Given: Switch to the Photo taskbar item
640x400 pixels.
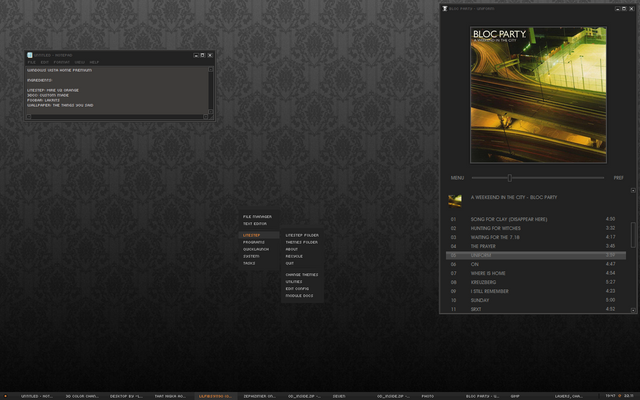Looking at the screenshot, I should pos(427,396).
